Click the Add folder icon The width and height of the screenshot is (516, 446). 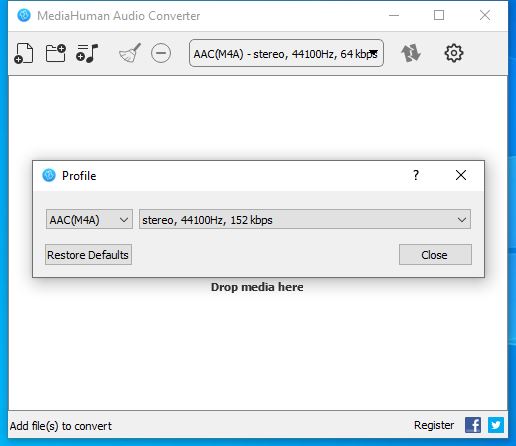[x=56, y=53]
